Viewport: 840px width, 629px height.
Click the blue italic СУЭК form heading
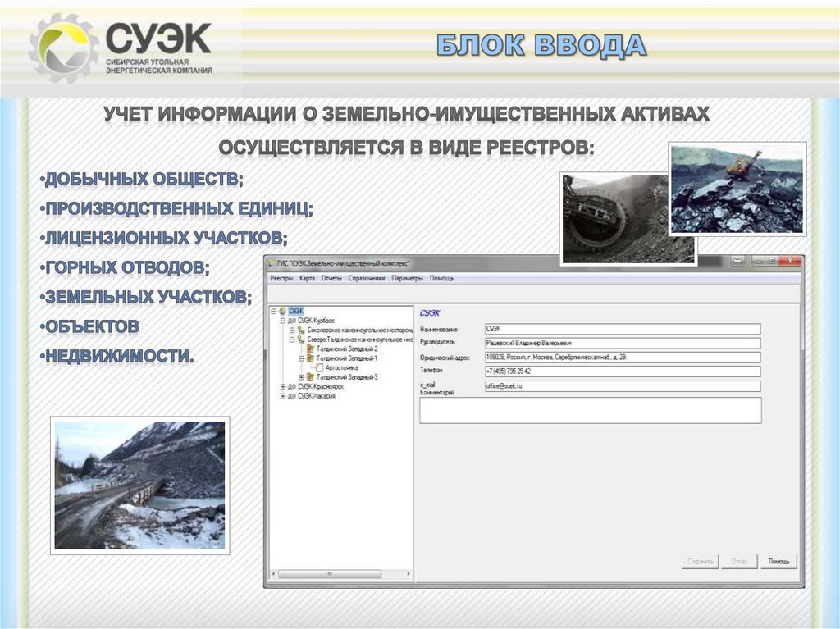pos(430,313)
